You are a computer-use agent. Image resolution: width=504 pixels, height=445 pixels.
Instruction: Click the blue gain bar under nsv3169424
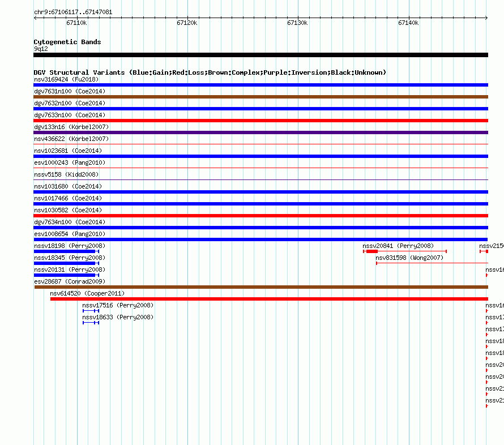tap(260, 85)
